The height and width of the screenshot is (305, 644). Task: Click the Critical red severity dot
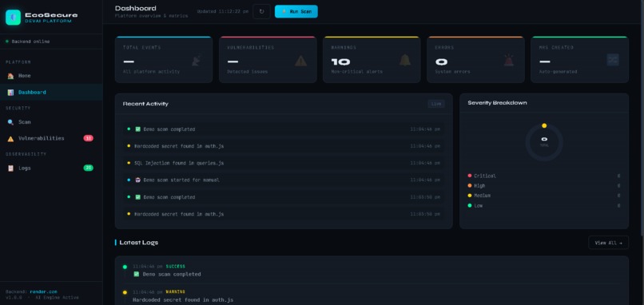(x=470, y=176)
